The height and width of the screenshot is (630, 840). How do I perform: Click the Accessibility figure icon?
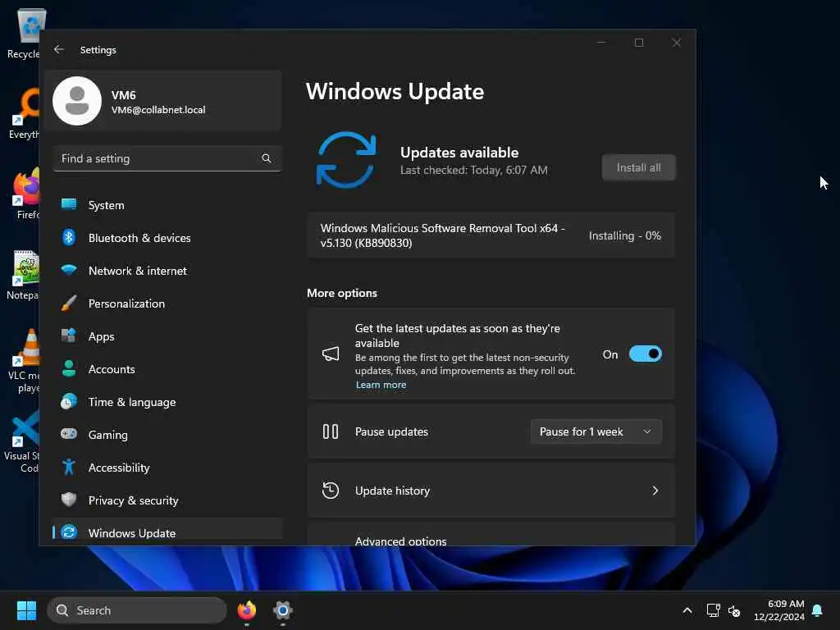click(x=69, y=467)
